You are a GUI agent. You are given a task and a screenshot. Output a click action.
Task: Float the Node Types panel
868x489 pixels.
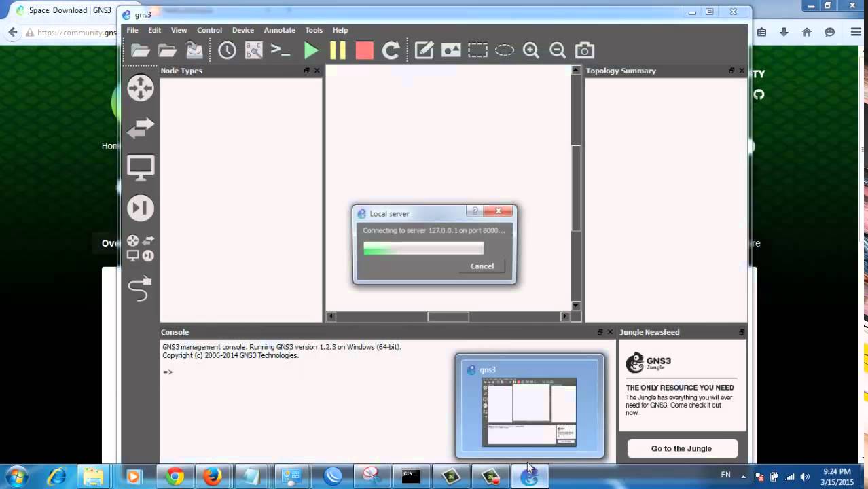coord(307,71)
